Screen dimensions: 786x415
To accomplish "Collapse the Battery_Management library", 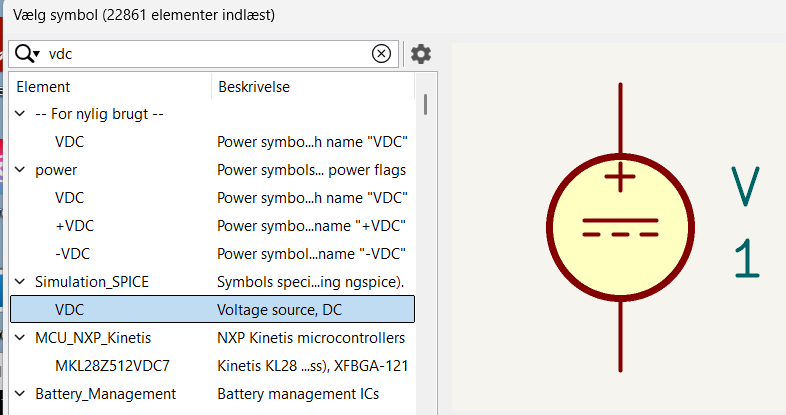I will pos(20,394).
